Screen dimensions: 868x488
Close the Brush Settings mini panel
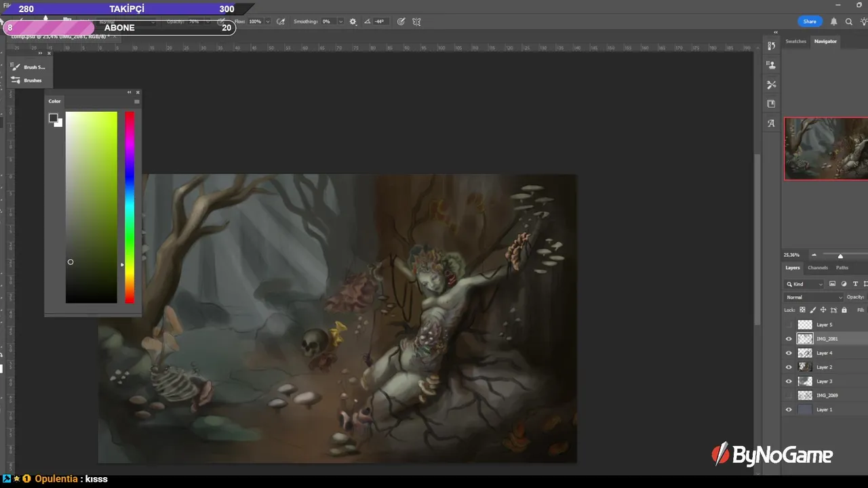point(49,53)
